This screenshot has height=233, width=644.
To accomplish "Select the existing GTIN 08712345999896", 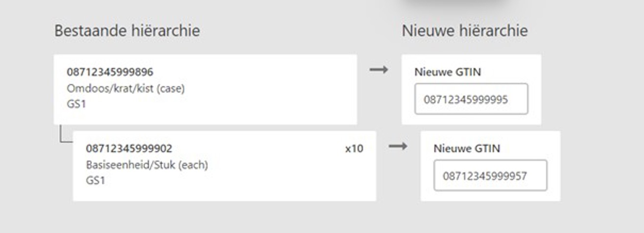I will point(110,72).
